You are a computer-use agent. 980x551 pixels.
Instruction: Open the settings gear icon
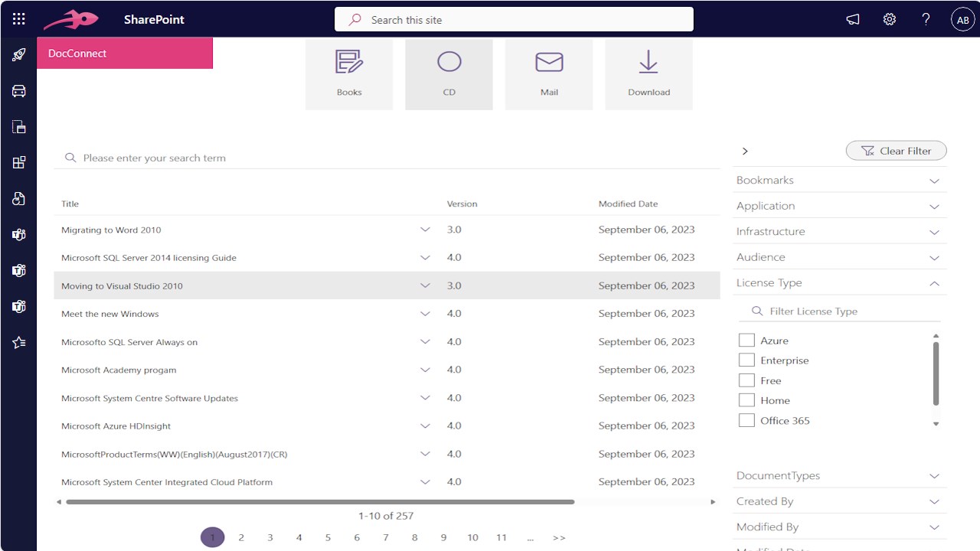click(x=889, y=20)
